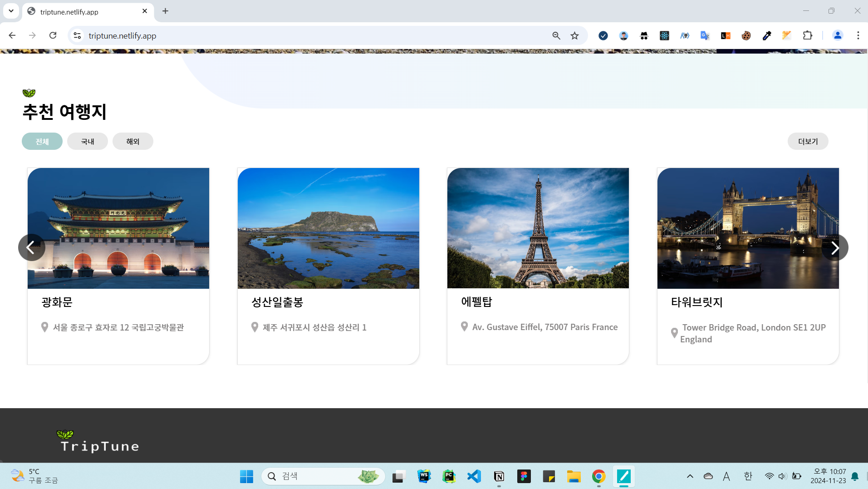Open the React Developer Tools extension
Screen dimensions: 868x489
pyautogui.click(x=664, y=35)
